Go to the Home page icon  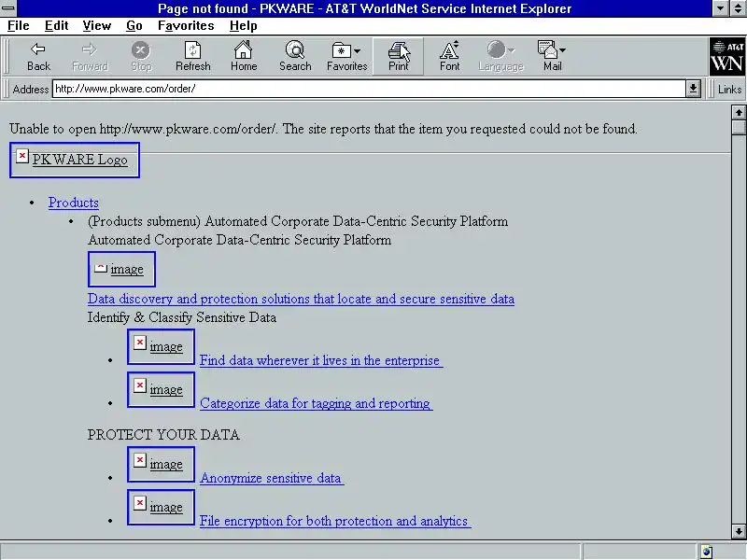pyautogui.click(x=244, y=56)
